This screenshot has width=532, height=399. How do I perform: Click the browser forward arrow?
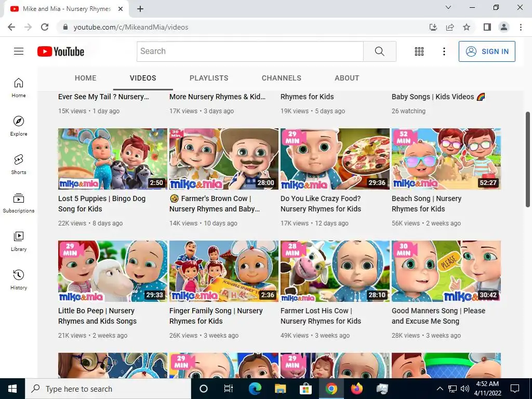click(x=28, y=27)
